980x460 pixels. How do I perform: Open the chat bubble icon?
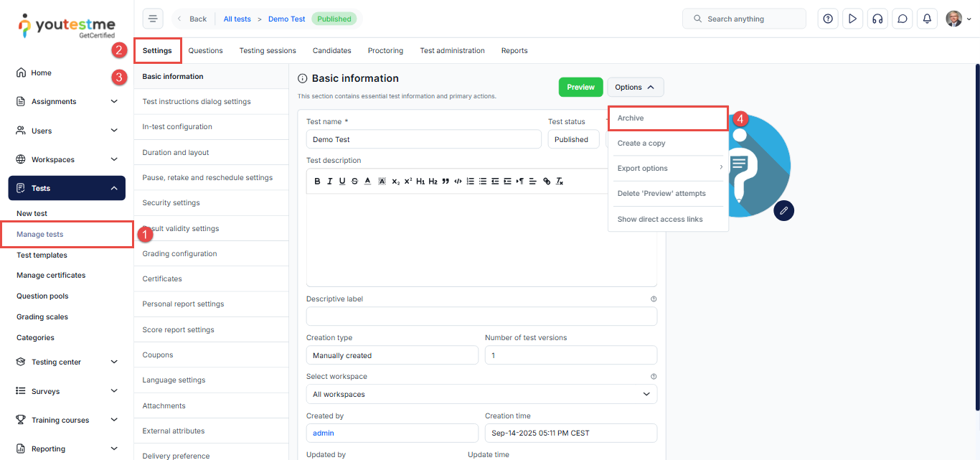(x=903, y=19)
